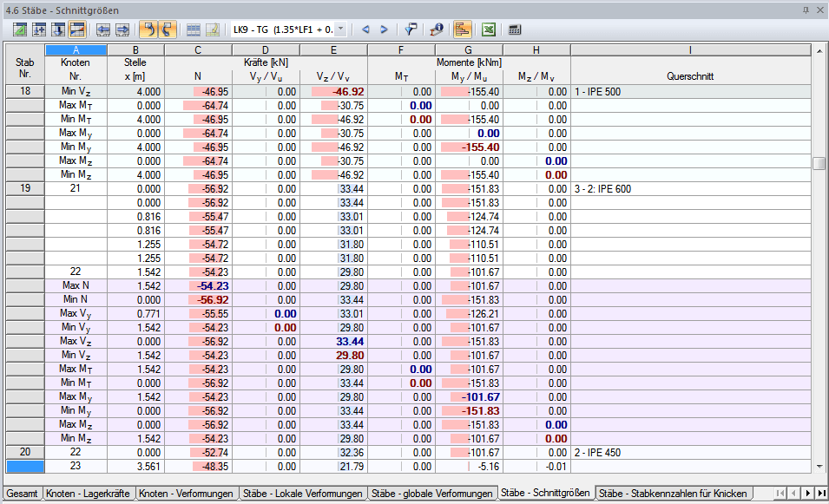Open Stäbe - Stabkennzahlen für Knicken tab
This screenshot has width=829, height=504.
[x=673, y=494]
